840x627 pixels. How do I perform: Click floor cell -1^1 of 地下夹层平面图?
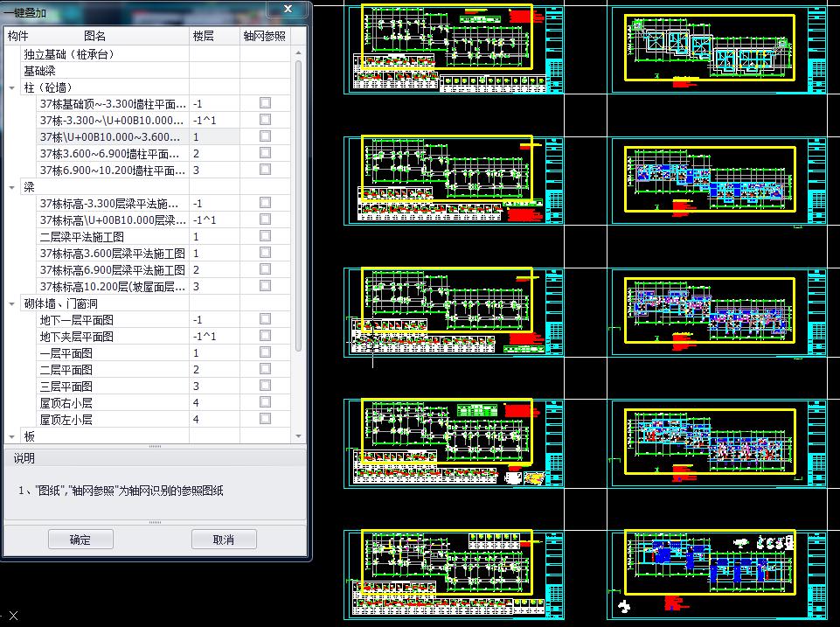pyautogui.click(x=214, y=337)
